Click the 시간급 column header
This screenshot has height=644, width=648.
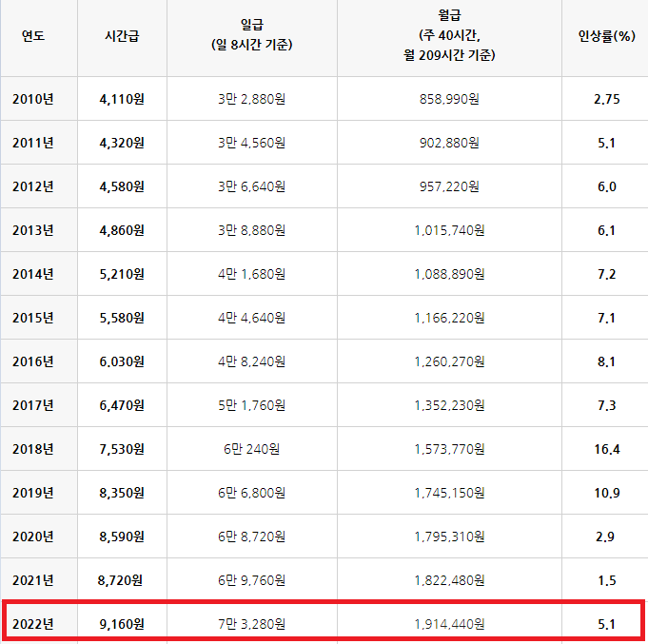coord(122,36)
